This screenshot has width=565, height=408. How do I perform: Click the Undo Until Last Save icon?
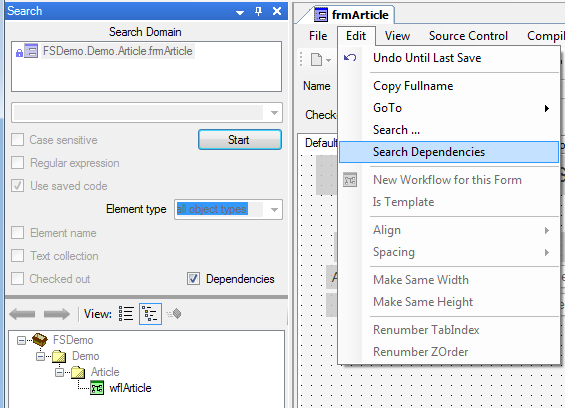350,58
